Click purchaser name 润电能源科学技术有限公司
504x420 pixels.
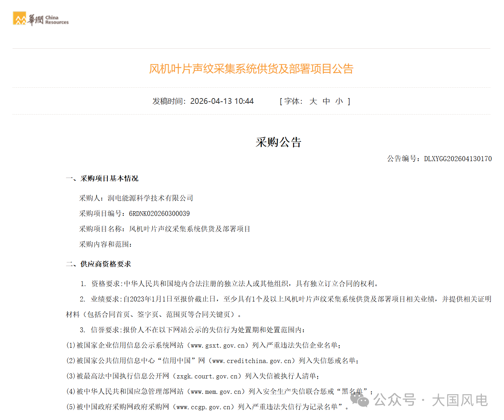150,198
